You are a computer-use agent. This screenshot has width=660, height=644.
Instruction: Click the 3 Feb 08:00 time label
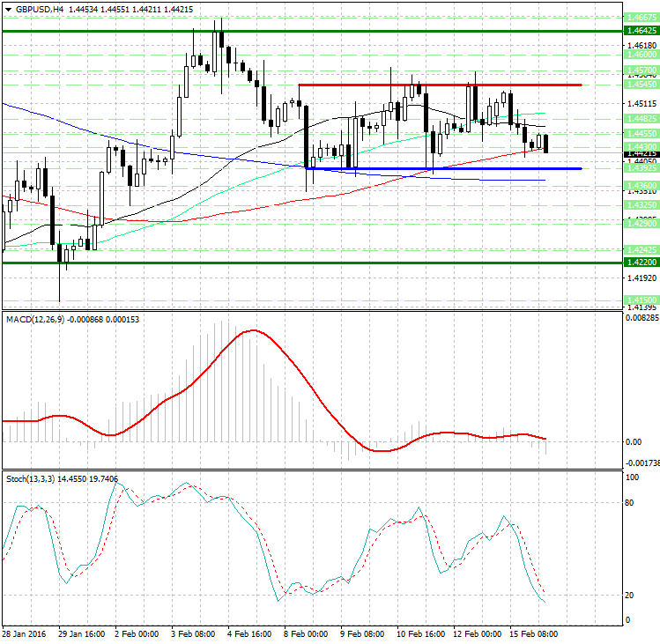tap(193, 634)
